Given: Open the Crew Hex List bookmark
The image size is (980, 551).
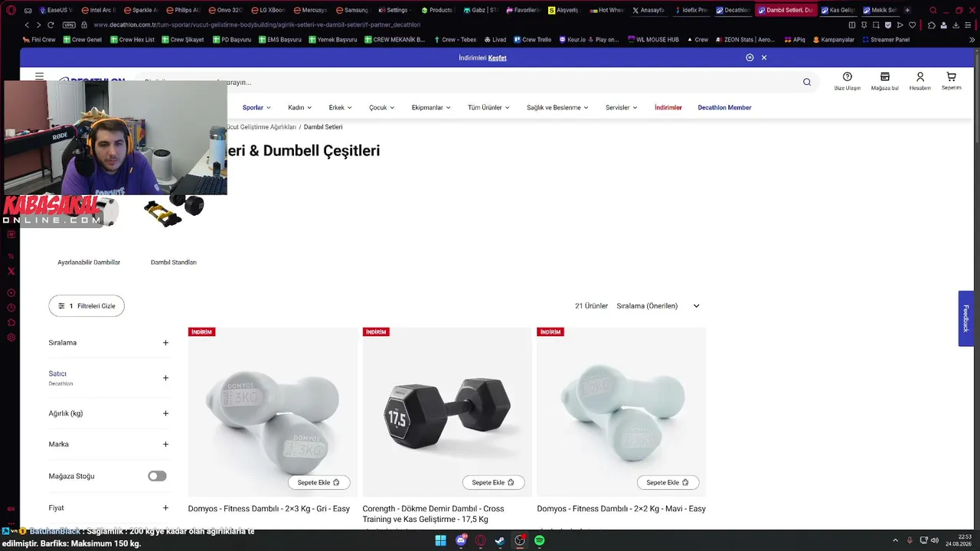Looking at the screenshot, I should click(132, 40).
